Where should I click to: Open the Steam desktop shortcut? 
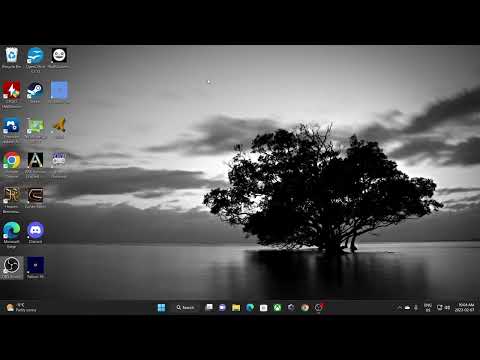point(35,92)
